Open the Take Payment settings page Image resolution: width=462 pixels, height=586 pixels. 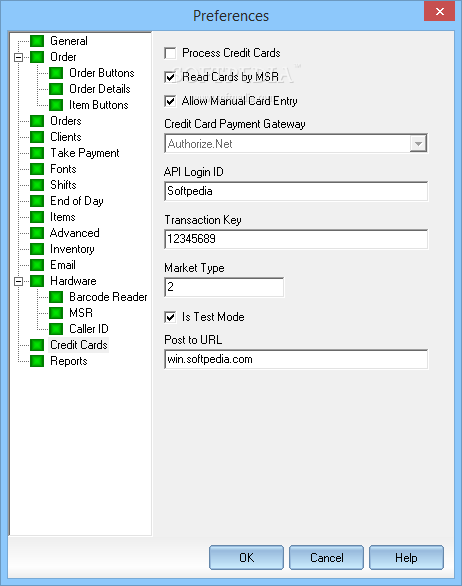click(85, 153)
